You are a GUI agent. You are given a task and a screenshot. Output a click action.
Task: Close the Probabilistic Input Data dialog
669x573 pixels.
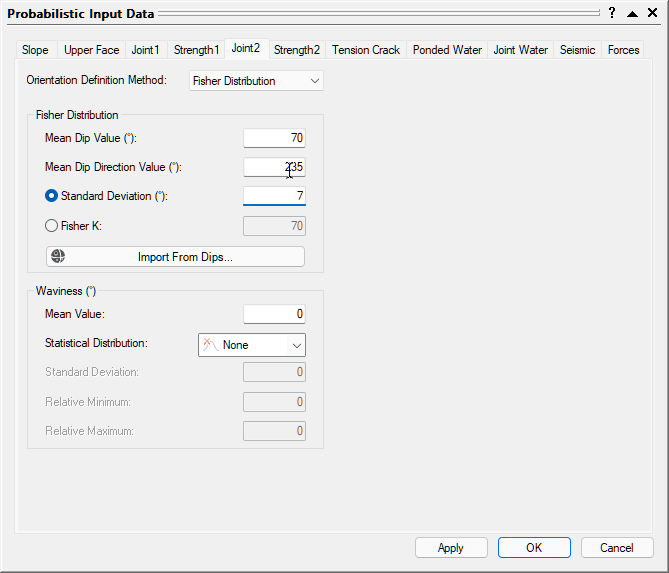click(652, 13)
